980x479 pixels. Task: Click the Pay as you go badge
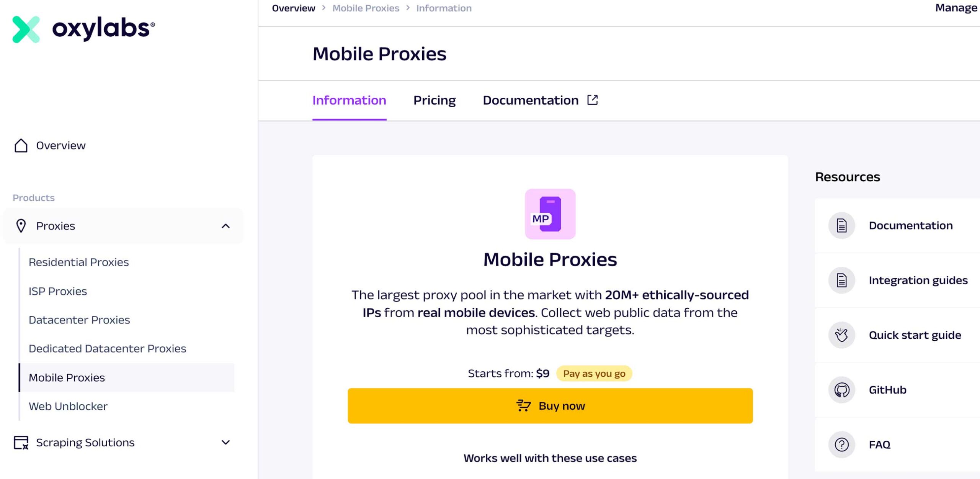pos(594,373)
